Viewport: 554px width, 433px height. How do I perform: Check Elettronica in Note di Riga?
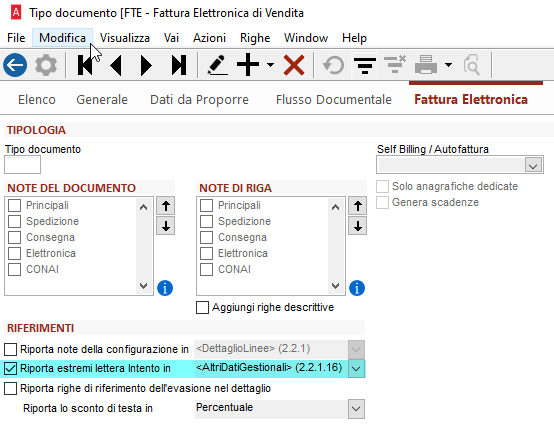206,253
